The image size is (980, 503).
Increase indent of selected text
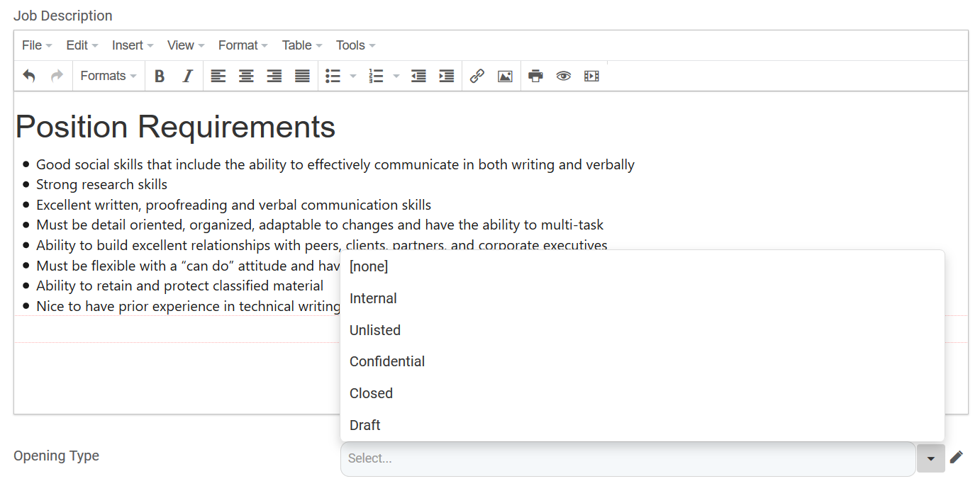pos(447,76)
